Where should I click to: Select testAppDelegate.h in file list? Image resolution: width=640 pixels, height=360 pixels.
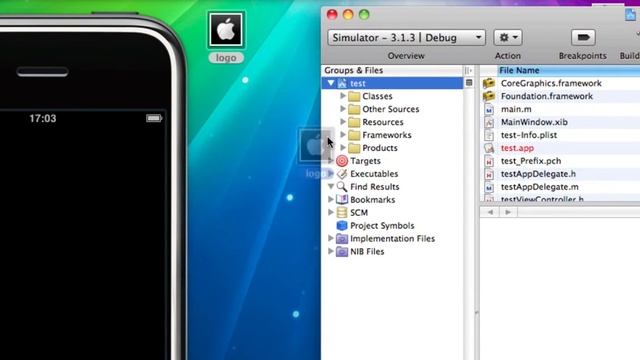[538, 174]
